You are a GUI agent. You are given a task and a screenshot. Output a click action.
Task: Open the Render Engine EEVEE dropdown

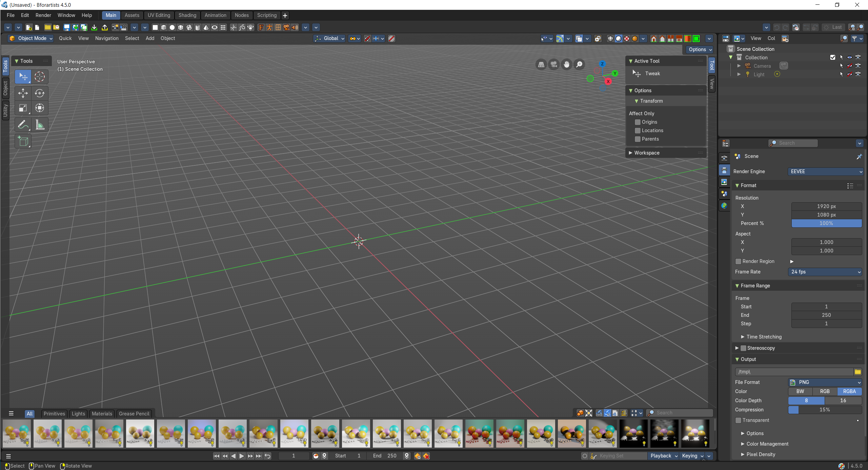(825, 171)
